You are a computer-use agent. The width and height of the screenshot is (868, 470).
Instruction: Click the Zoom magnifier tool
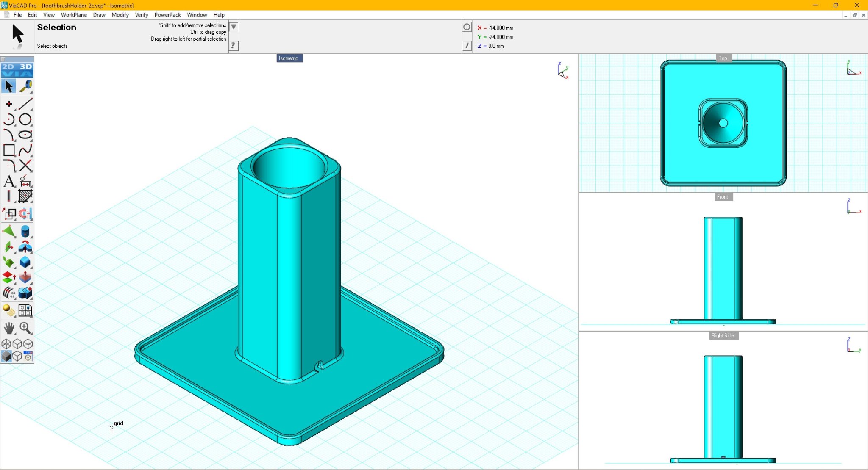pos(25,328)
